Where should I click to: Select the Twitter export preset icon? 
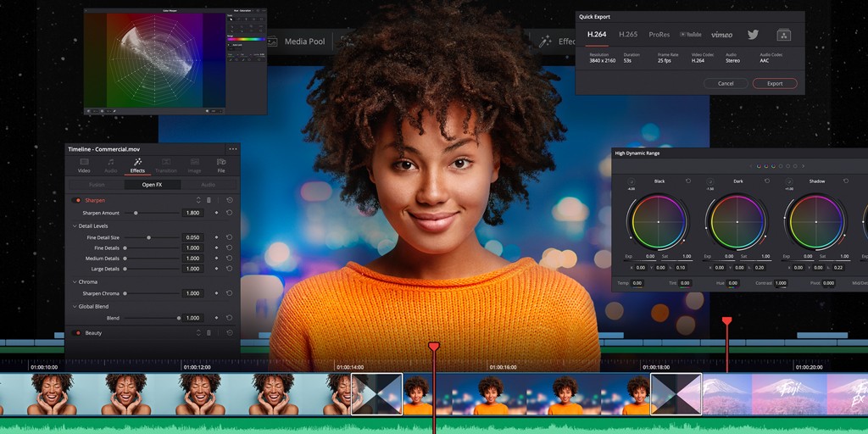click(x=753, y=34)
